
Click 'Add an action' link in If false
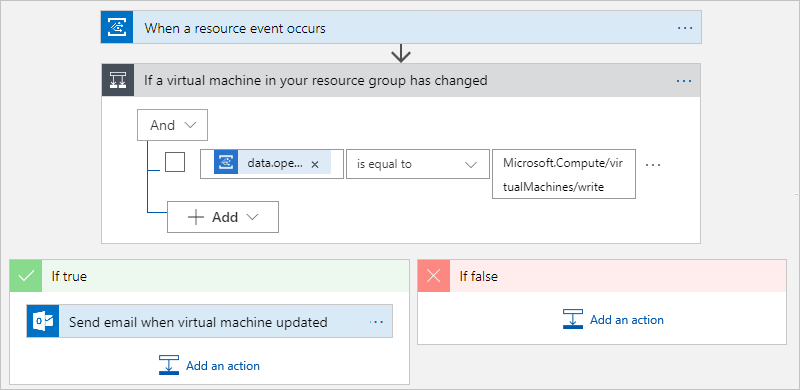[627, 320]
